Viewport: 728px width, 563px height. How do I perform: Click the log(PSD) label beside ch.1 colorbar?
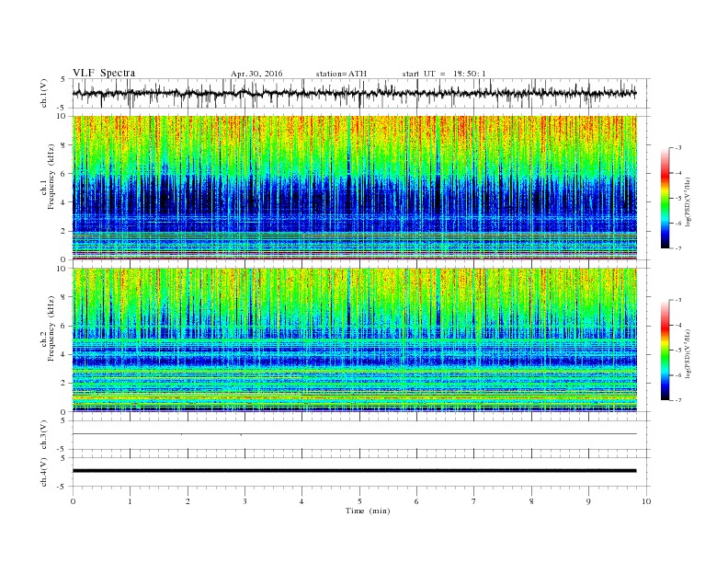point(688,202)
